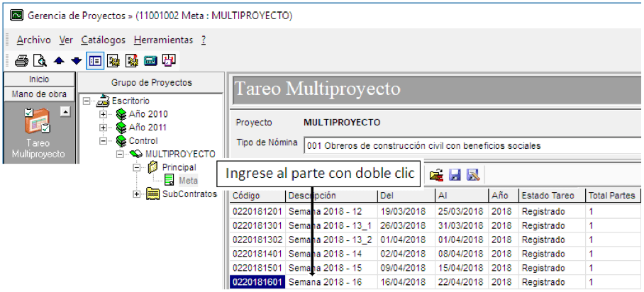Screen dimensions: 644x292
Task: Click the blue floppy disk save icon
Action: (455, 175)
